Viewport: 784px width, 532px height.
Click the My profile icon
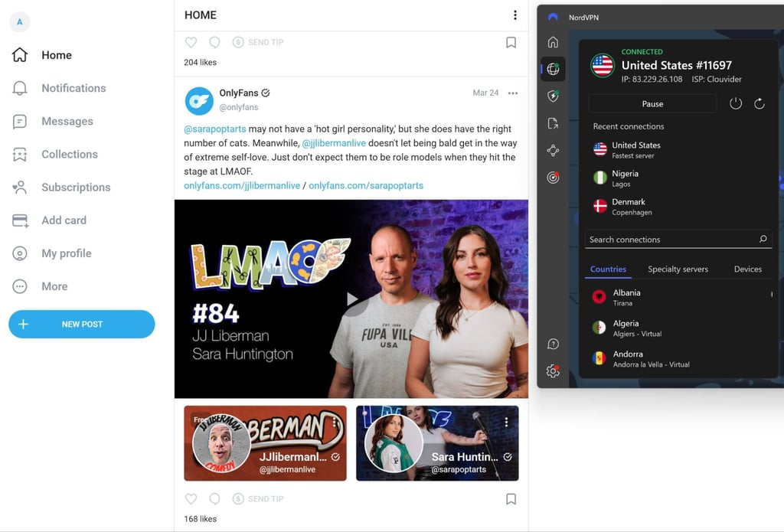[x=19, y=253]
